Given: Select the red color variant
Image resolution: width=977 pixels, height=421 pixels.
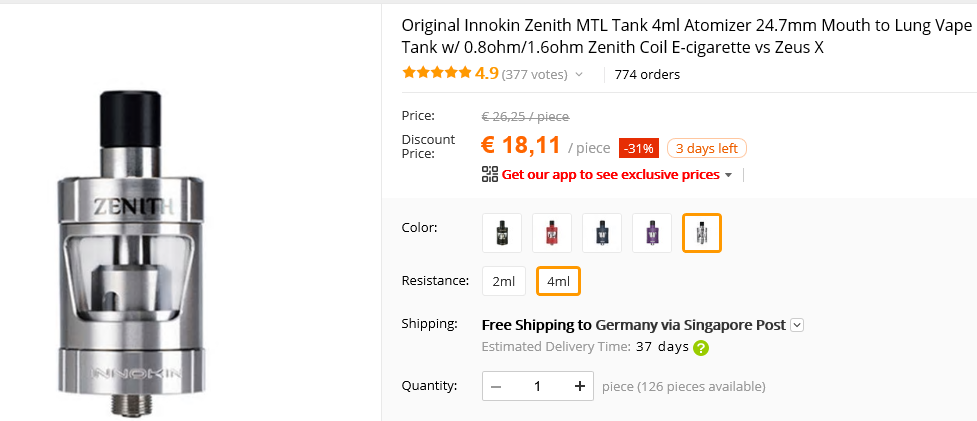Looking at the screenshot, I should click(552, 233).
